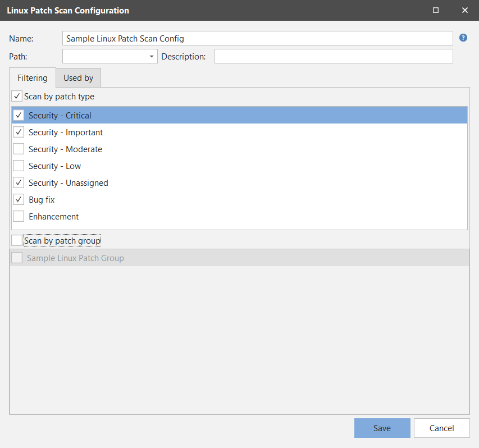This screenshot has width=479, height=448.
Task: Click the question mark icon near Name field
Action: tap(463, 38)
